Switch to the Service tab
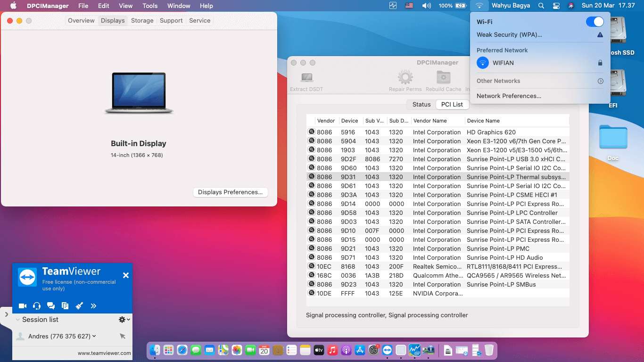The width and height of the screenshot is (644, 362). click(200, 21)
